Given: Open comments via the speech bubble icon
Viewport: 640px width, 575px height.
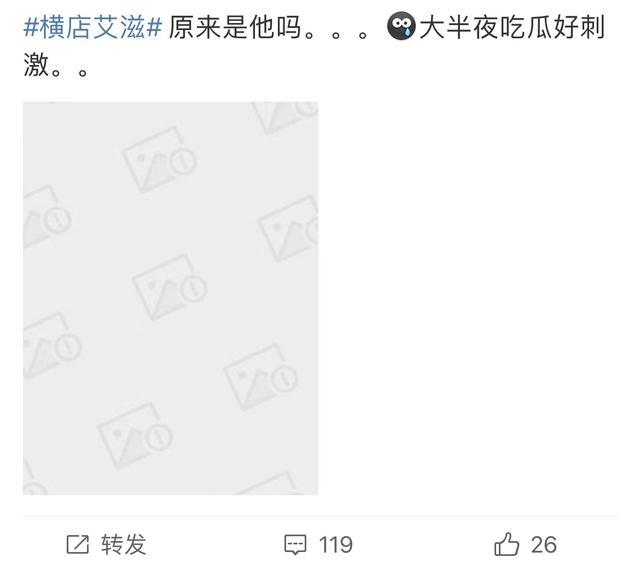Looking at the screenshot, I should click(x=295, y=544).
